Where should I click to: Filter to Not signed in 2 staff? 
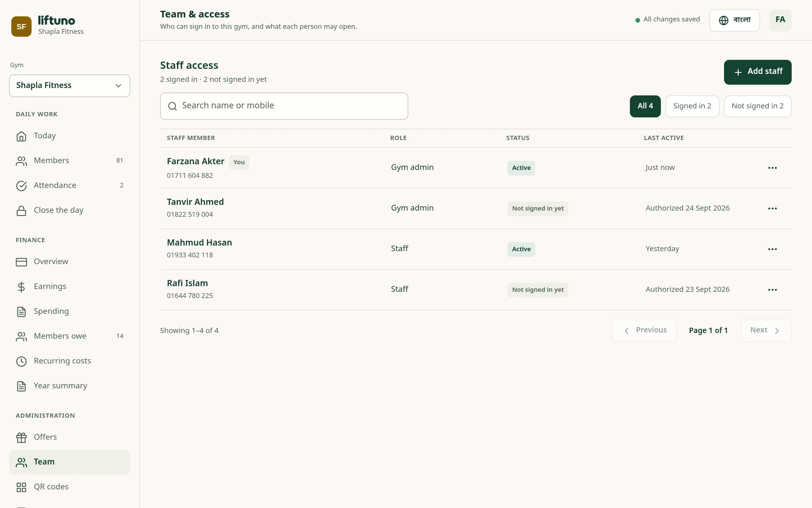[x=757, y=106]
